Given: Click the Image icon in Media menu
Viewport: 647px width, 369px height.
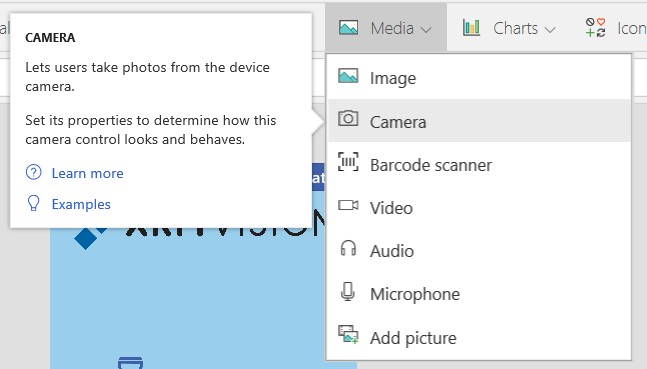Looking at the screenshot, I should click(x=348, y=76).
